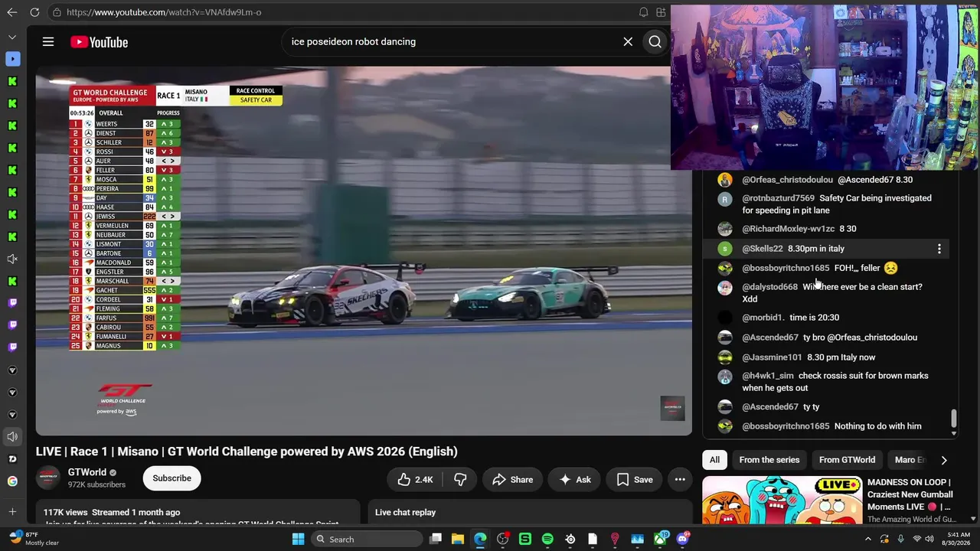Open the YouTube guide hamburger menu
980x551 pixels.
[x=48, y=42]
